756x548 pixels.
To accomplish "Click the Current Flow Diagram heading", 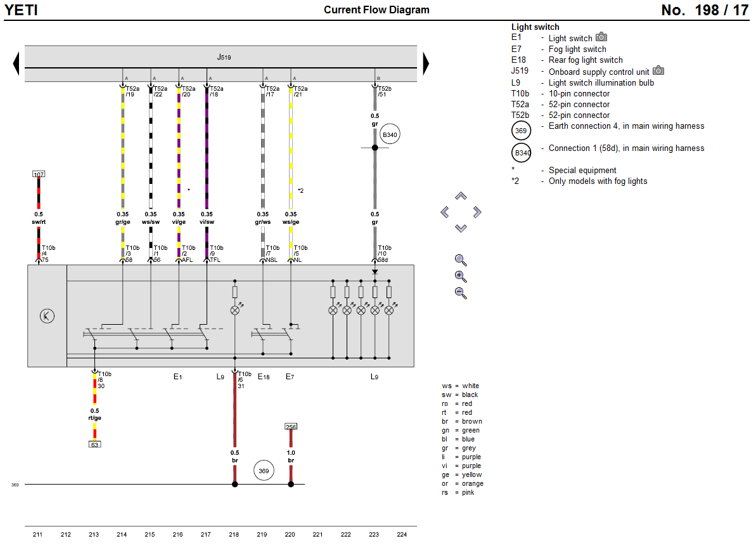I will 376,10.
